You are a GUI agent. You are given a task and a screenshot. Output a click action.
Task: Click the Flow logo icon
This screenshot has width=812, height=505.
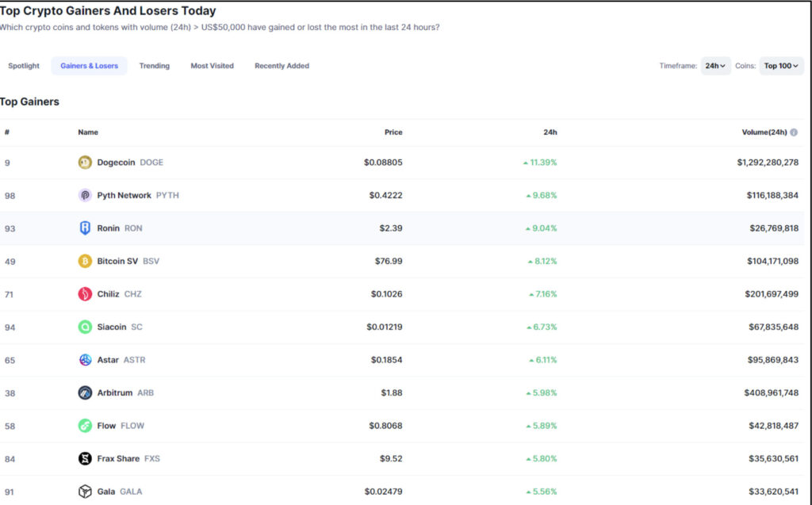[85, 426]
